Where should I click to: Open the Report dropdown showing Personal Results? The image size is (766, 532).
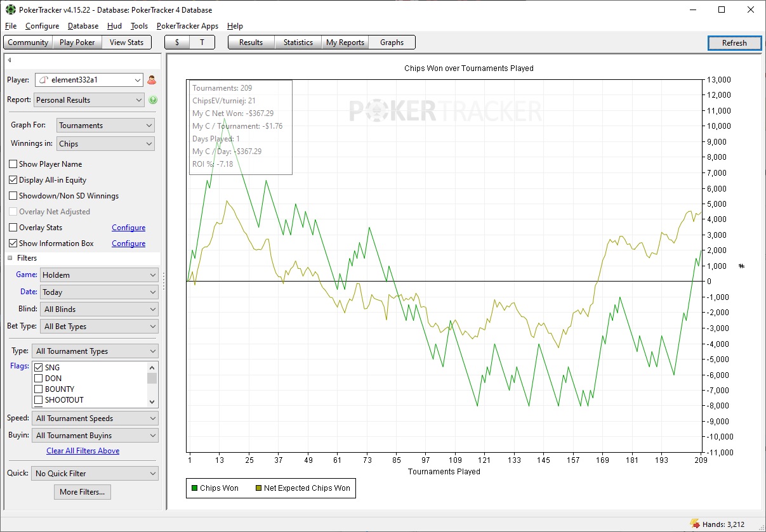pyautogui.click(x=90, y=100)
